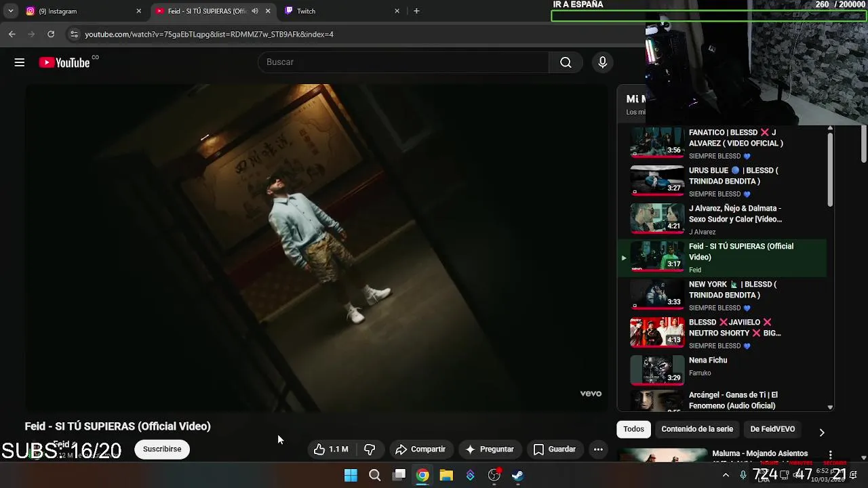This screenshot has width=868, height=488.
Task: Play BLESSD JAVIIELO NEUTRO SHORTY video
Action: click(x=722, y=333)
